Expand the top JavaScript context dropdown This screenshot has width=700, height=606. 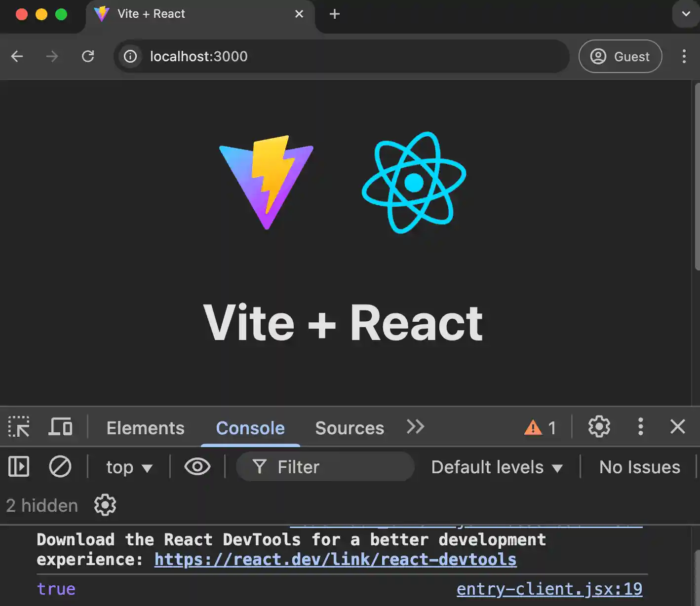click(x=129, y=467)
